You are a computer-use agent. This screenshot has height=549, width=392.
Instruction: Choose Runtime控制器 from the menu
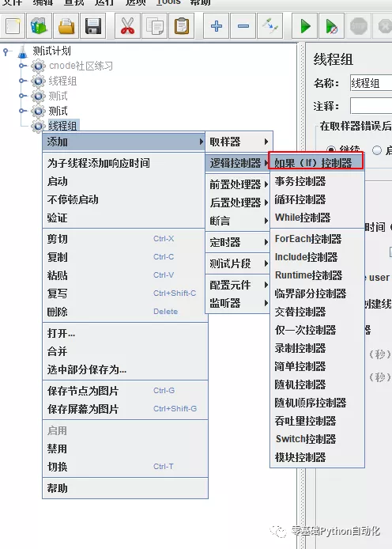317,275
